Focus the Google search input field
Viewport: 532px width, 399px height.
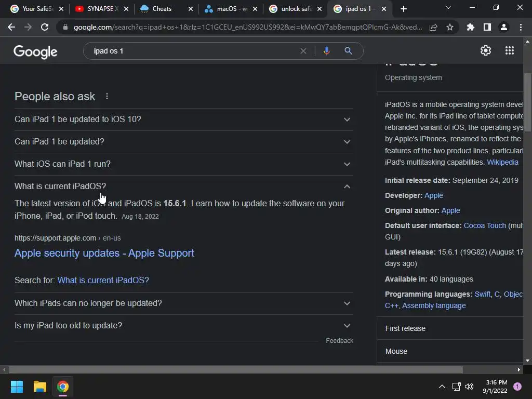point(193,51)
